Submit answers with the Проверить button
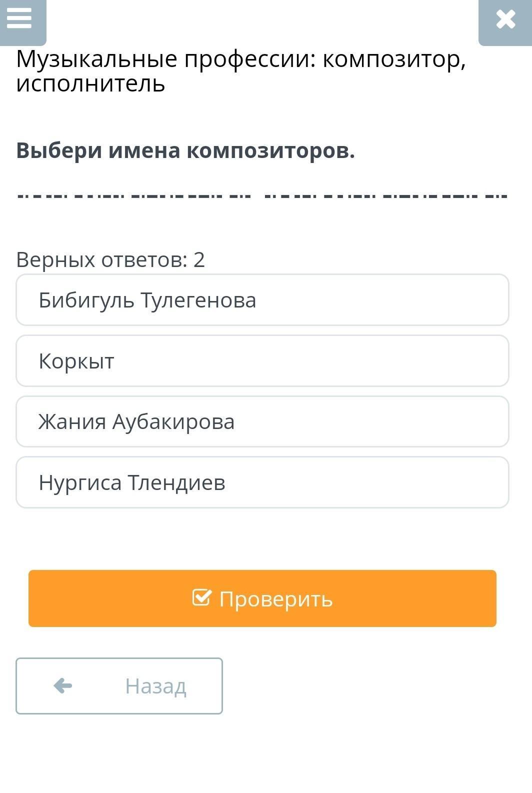 tap(262, 598)
